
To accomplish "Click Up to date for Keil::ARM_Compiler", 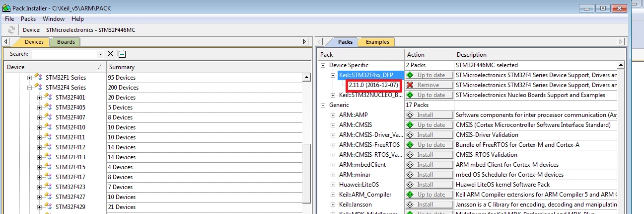I will point(429,195).
